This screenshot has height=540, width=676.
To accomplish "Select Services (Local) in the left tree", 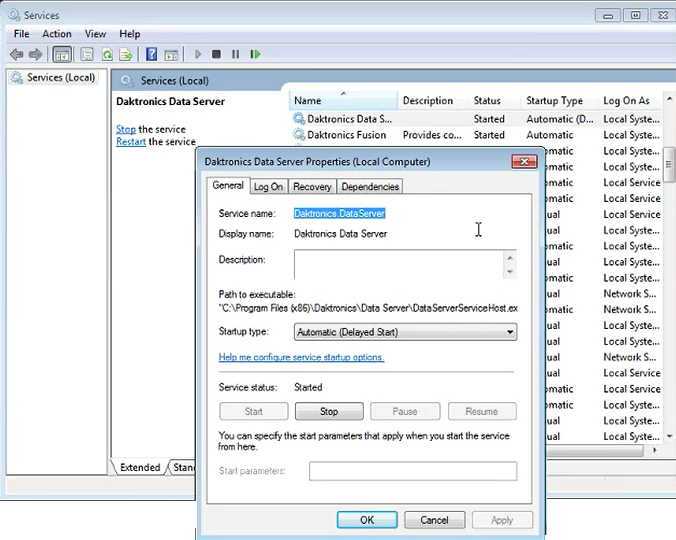I will [60, 78].
